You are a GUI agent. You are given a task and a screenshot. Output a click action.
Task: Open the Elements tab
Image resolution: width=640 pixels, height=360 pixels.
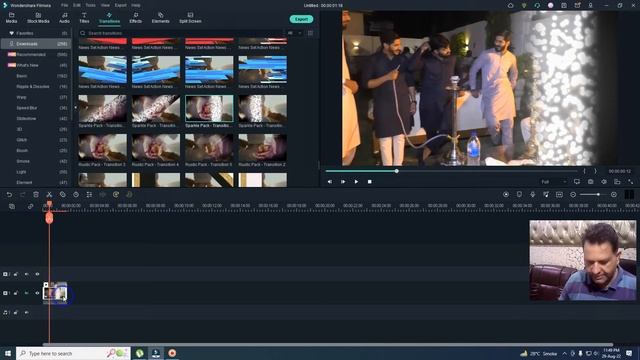pos(160,18)
